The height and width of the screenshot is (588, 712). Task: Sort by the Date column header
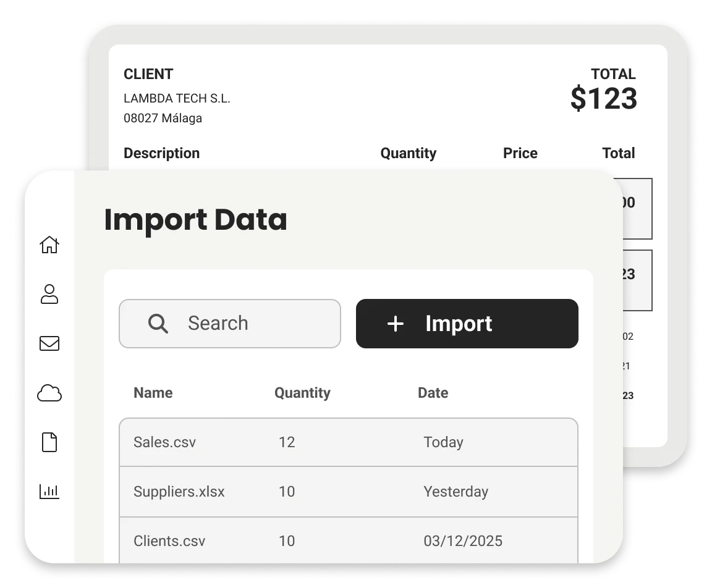click(x=433, y=393)
